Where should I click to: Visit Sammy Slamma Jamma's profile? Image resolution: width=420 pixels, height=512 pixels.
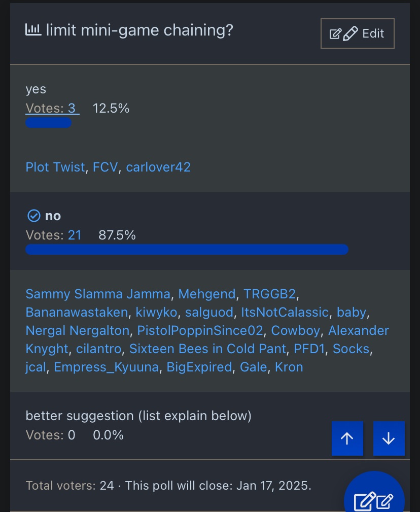tap(98, 294)
